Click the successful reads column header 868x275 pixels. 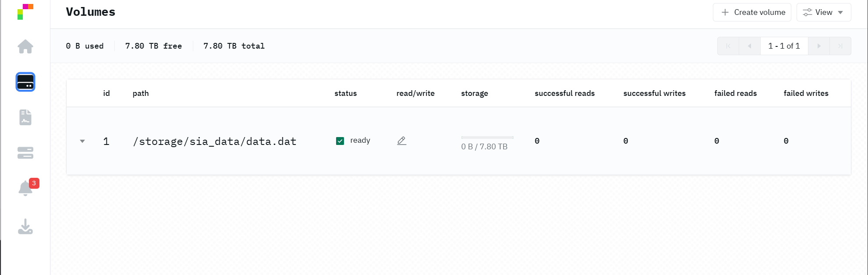pos(564,93)
